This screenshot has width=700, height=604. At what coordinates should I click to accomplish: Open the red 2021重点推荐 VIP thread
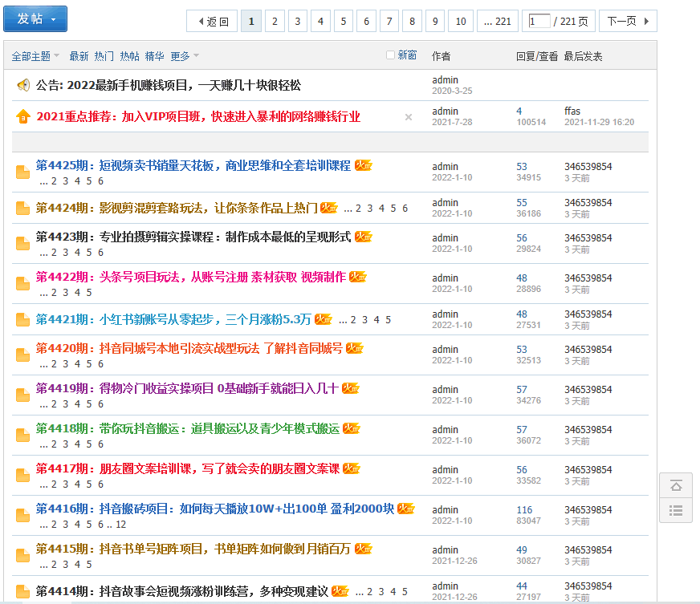[x=198, y=116]
